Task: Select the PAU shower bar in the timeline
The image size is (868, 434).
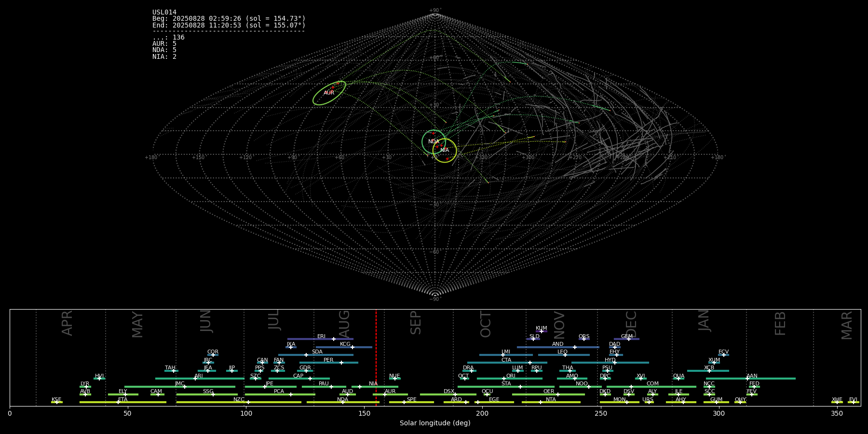Action: [x=324, y=386]
